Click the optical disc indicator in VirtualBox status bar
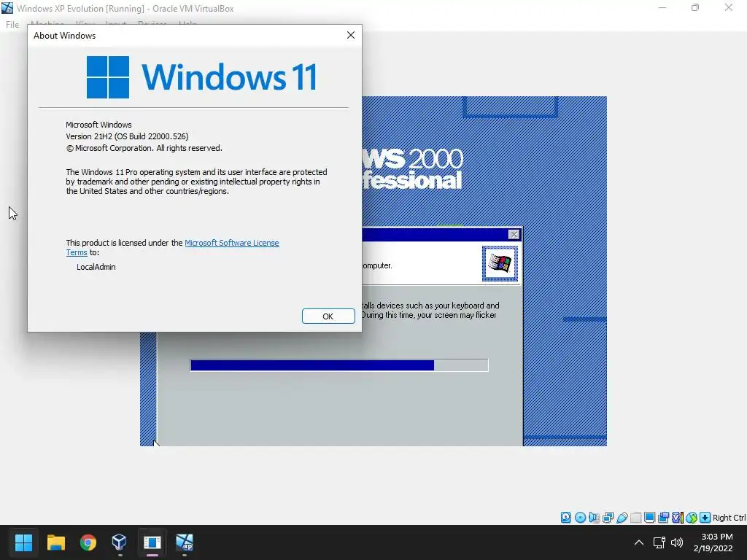This screenshot has height=560, width=747. pos(580,517)
